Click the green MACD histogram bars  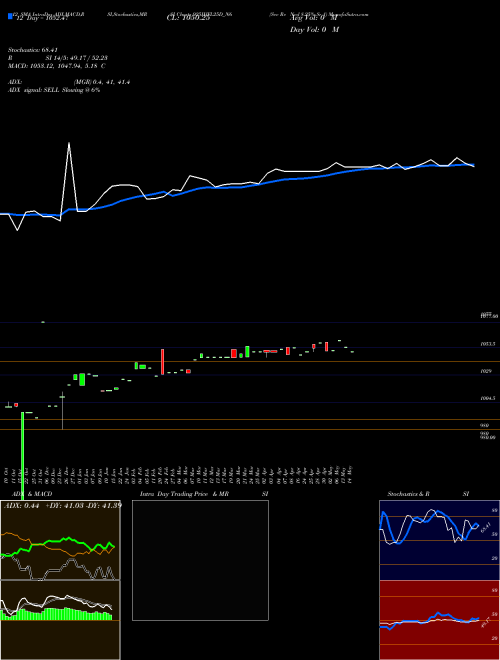(56, 614)
